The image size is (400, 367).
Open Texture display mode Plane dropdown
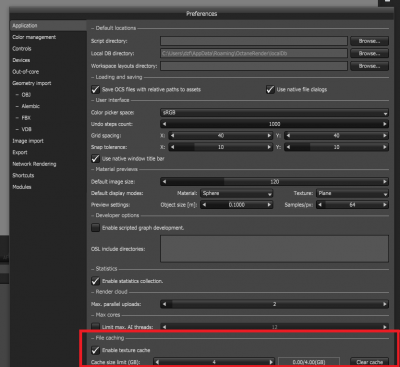click(352, 193)
